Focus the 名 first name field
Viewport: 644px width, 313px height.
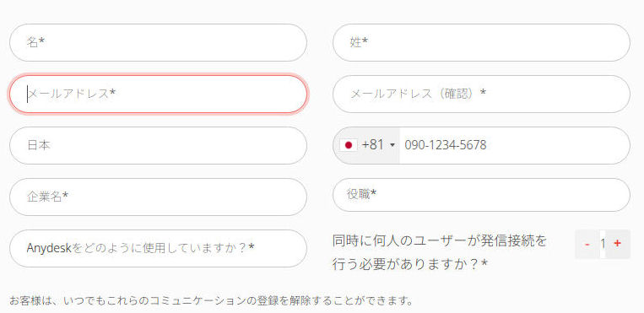pyautogui.click(x=158, y=42)
